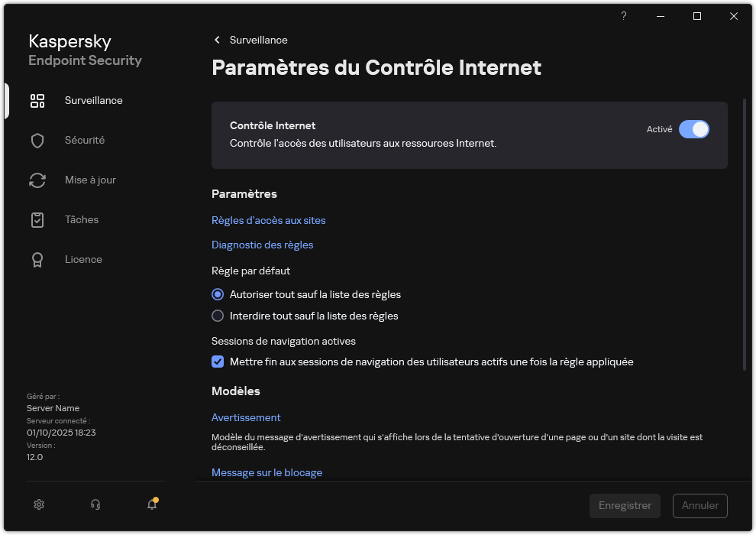756x535 pixels.
Task: Open the "Diagnostic des règles" link
Action: coord(262,245)
